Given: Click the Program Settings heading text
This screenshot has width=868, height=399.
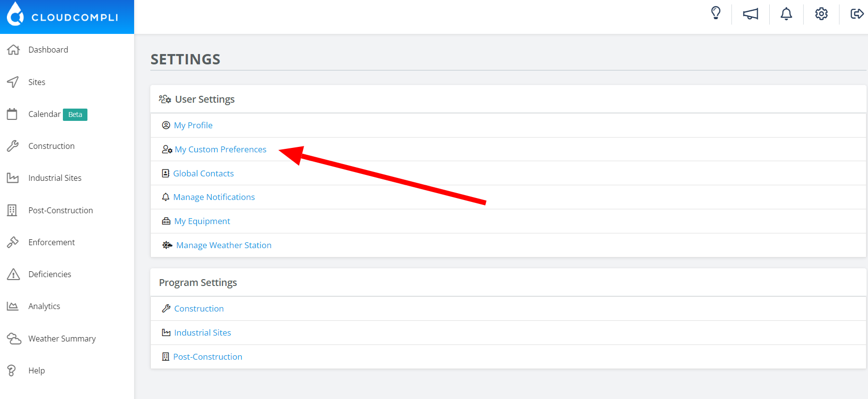Looking at the screenshot, I should pyautogui.click(x=198, y=283).
